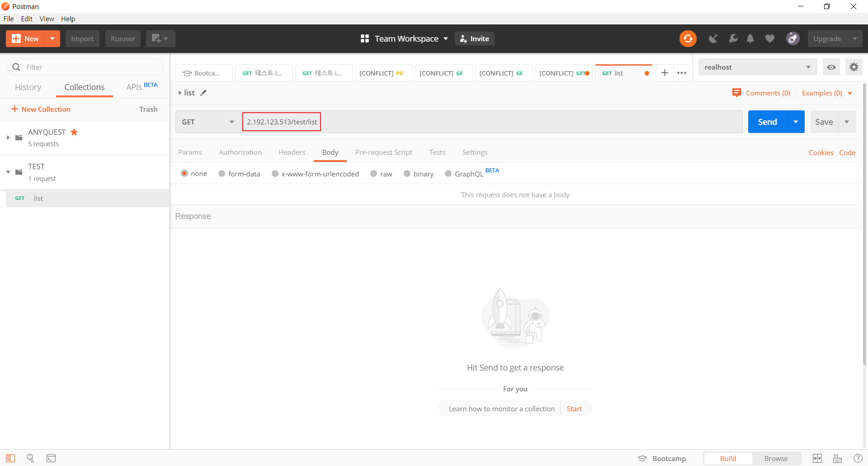The height and width of the screenshot is (466, 868).
Task: Open the Upgrade dropdown arrow
Action: coord(854,39)
